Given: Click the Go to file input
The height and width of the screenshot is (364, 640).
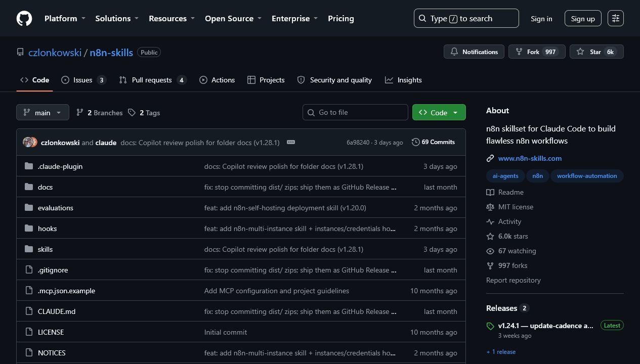Looking at the screenshot, I should point(355,112).
